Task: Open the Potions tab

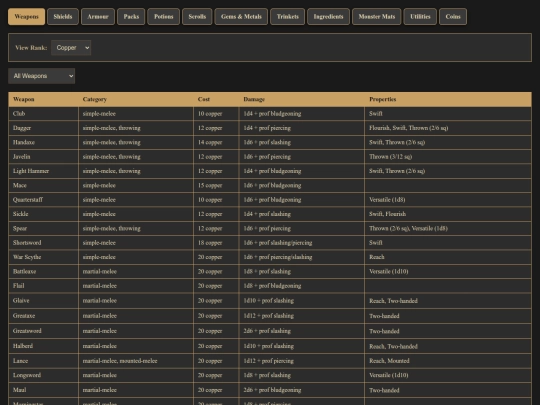Action: tap(164, 17)
